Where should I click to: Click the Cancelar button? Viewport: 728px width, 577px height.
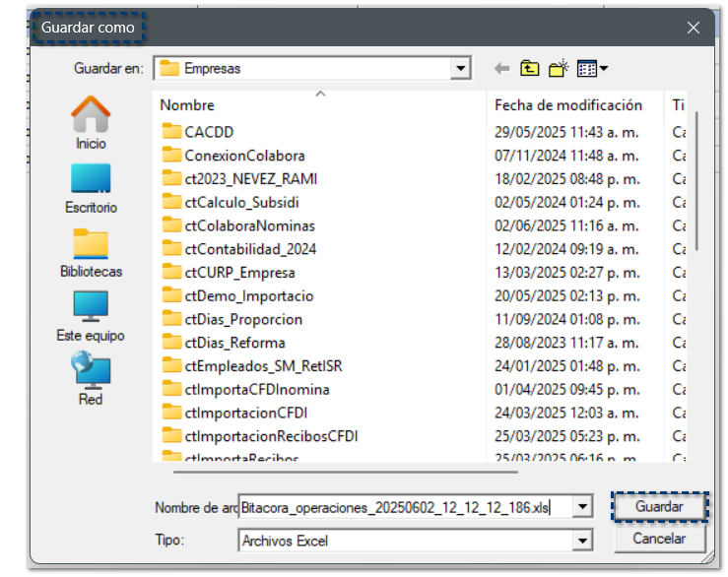click(x=659, y=539)
